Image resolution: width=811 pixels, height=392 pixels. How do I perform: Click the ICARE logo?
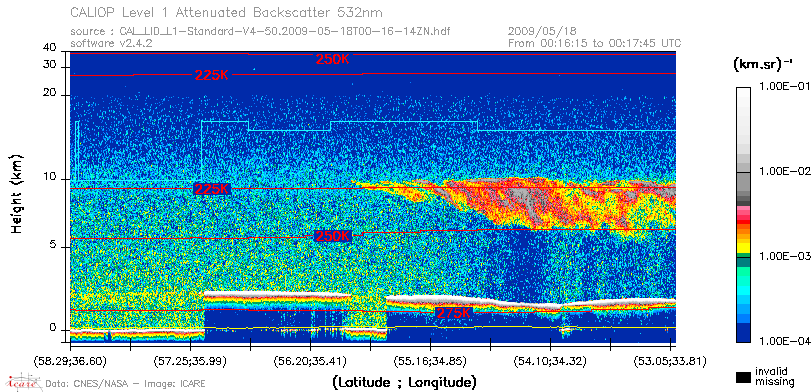click(23, 382)
